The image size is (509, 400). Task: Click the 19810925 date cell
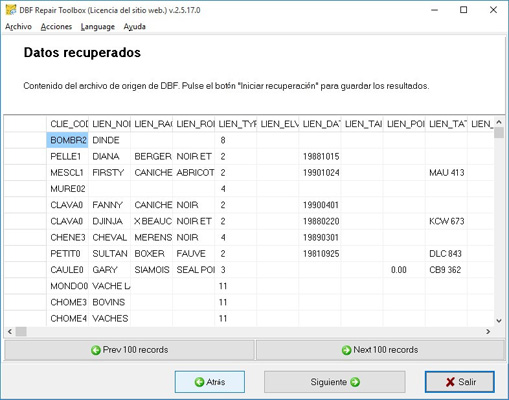click(320, 254)
